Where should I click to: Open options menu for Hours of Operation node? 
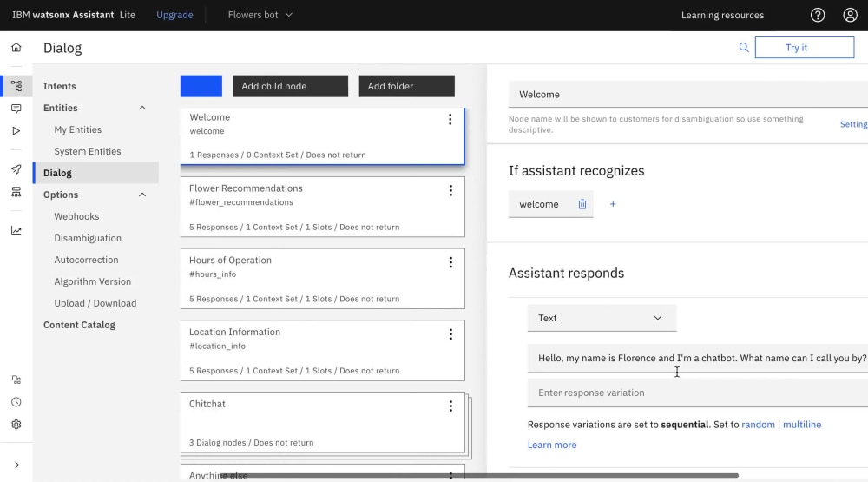pos(450,262)
